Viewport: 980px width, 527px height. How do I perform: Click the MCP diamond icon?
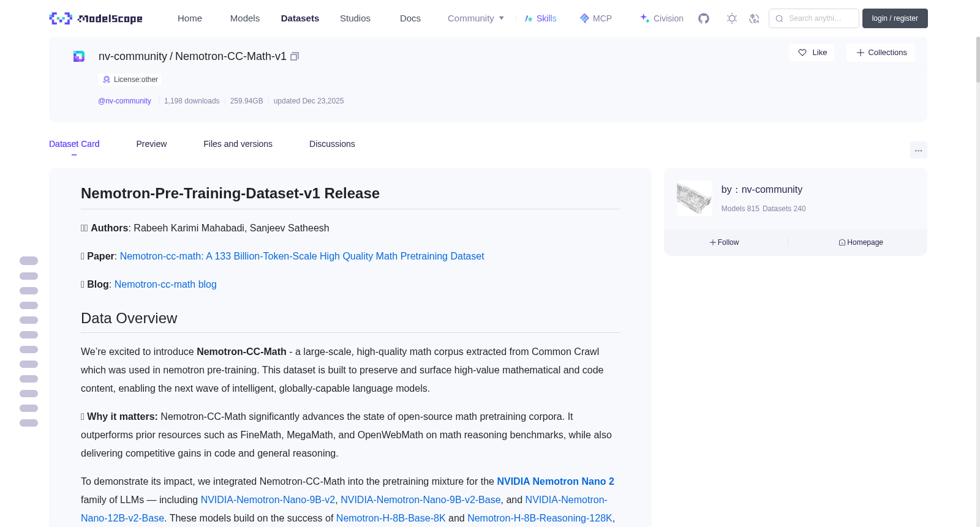click(x=584, y=18)
